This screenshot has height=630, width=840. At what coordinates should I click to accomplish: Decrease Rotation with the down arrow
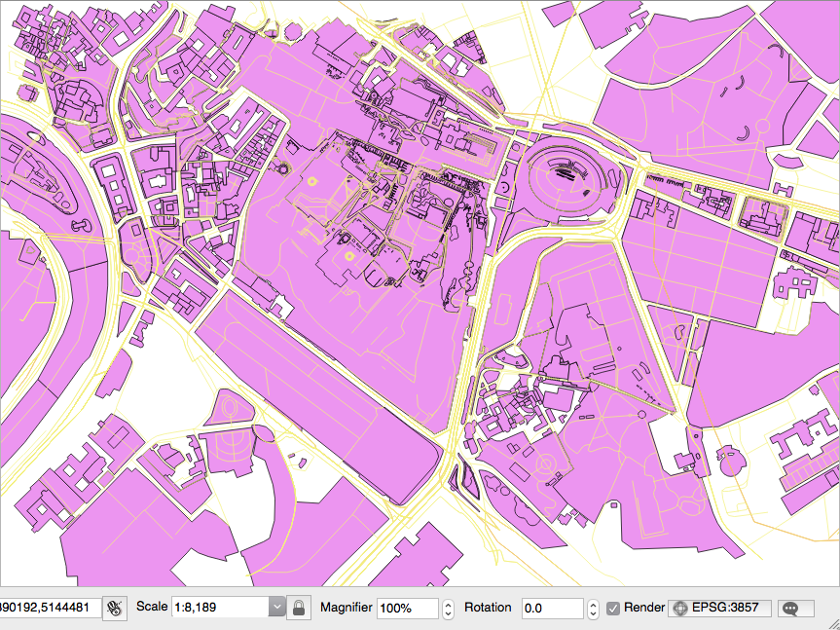pyautogui.click(x=593, y=613)
